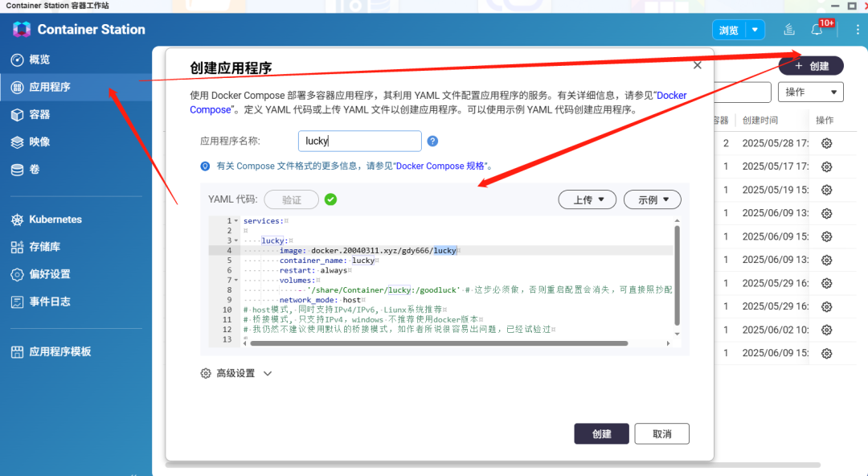The width and height of the screenshot is (868, 476).
Task: Collapse the lucky fold arrow on line 3
Action: pyautogui.click(x=236, y=240)
